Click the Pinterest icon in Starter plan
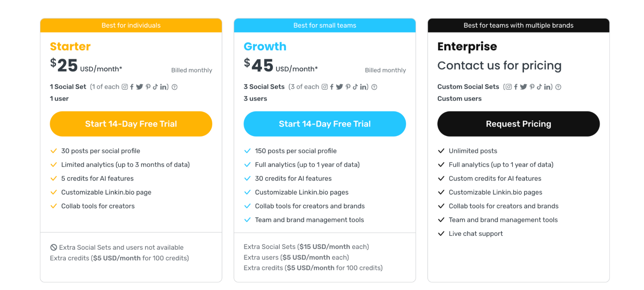644x290 pixels. click(x=148, y=87)
